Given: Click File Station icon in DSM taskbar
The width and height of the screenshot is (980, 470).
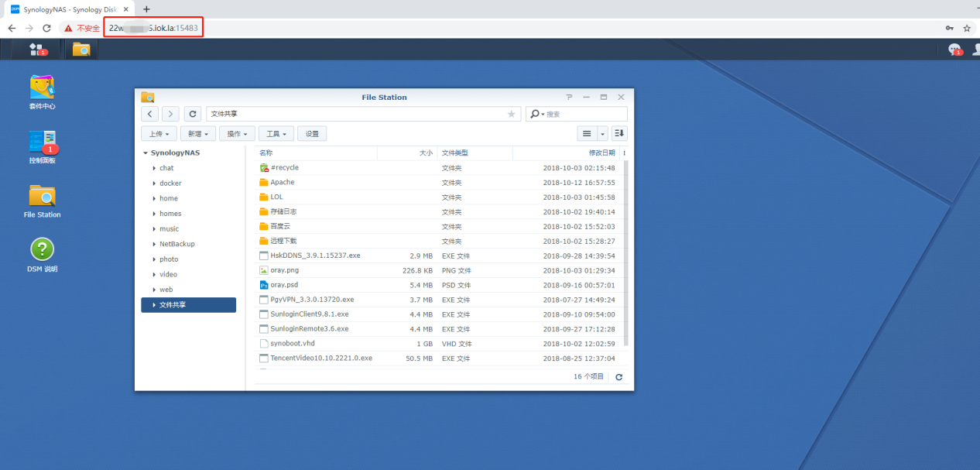Looking at the screenshot, I should click(81, 50).
